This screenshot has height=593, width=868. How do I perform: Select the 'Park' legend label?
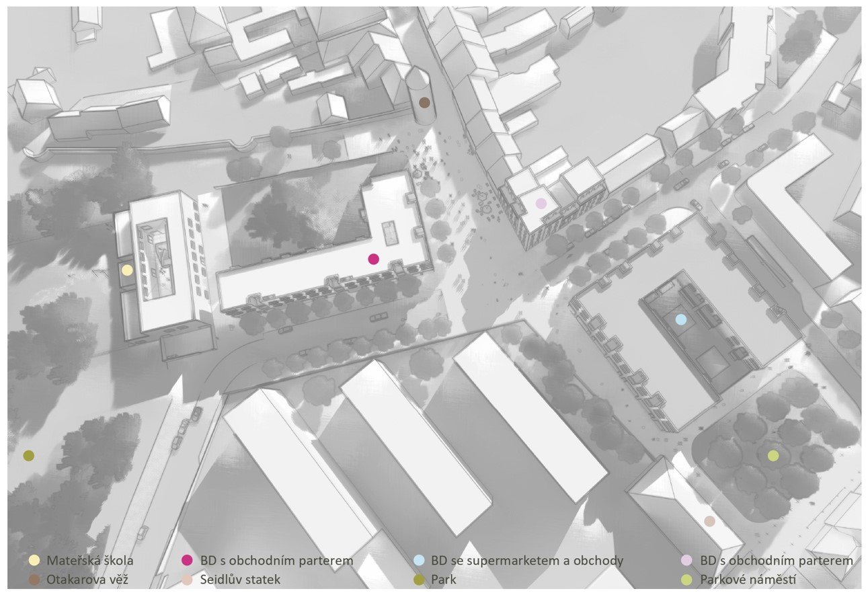(444, 579)
